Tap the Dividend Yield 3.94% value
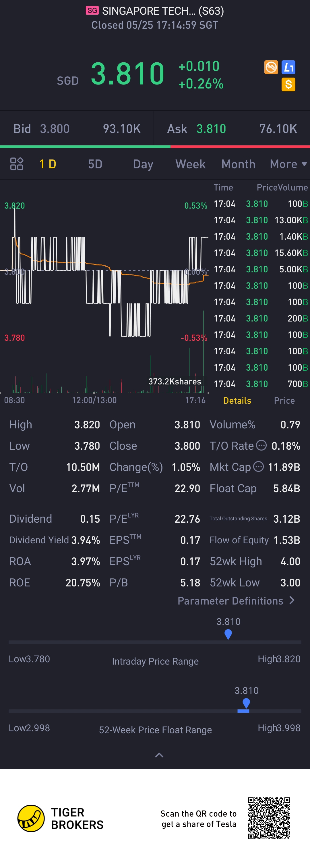Image resolution: width=310 pixels, height=868 pixels. coord(86,540)
